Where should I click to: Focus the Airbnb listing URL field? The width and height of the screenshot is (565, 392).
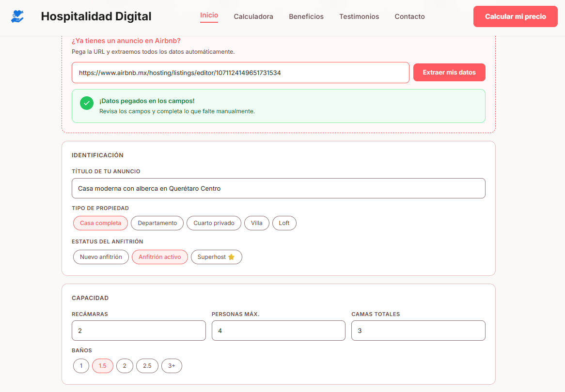pos(240,73)
